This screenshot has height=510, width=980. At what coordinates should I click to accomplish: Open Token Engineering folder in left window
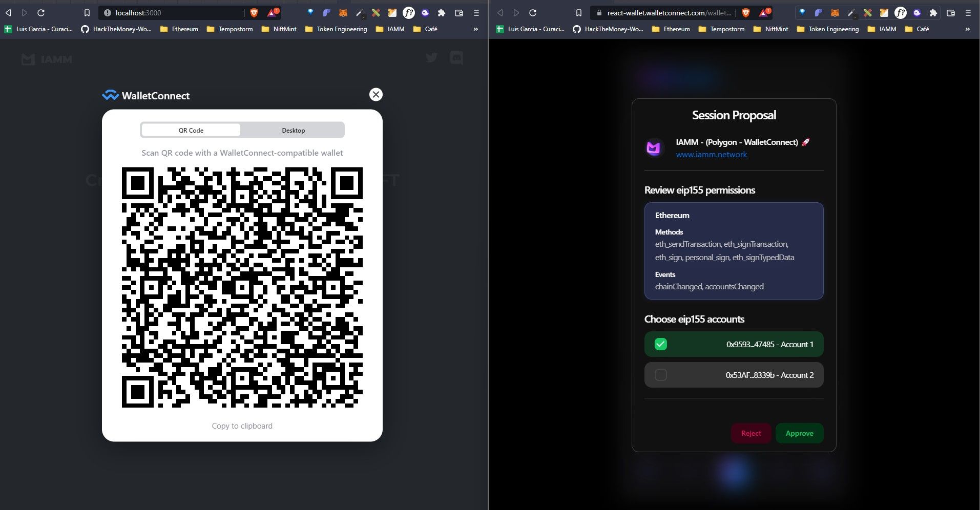coord(336,29)
